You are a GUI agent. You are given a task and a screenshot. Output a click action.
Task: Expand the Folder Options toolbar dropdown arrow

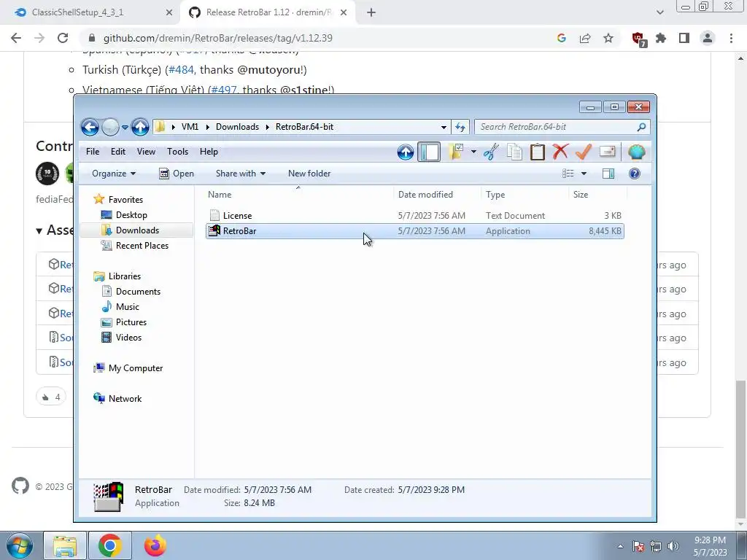pos(473,152)
